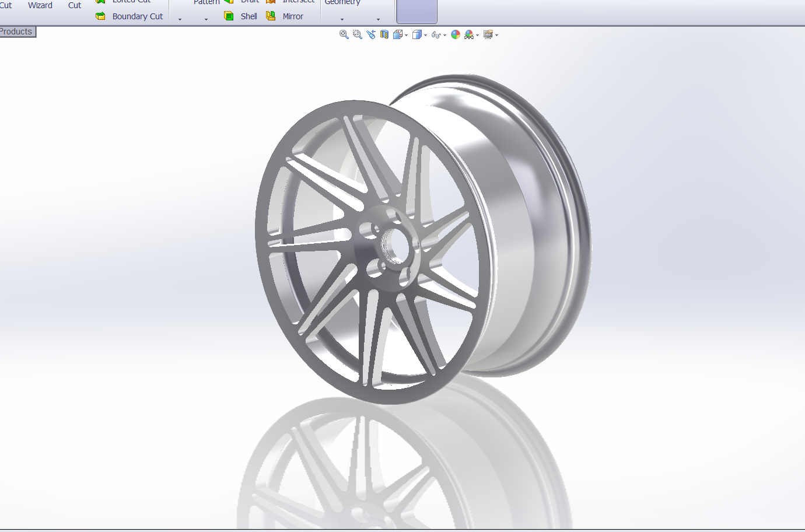Expand the Apply Scene dropdown arrow
The image size is (805, 532).
478,36
